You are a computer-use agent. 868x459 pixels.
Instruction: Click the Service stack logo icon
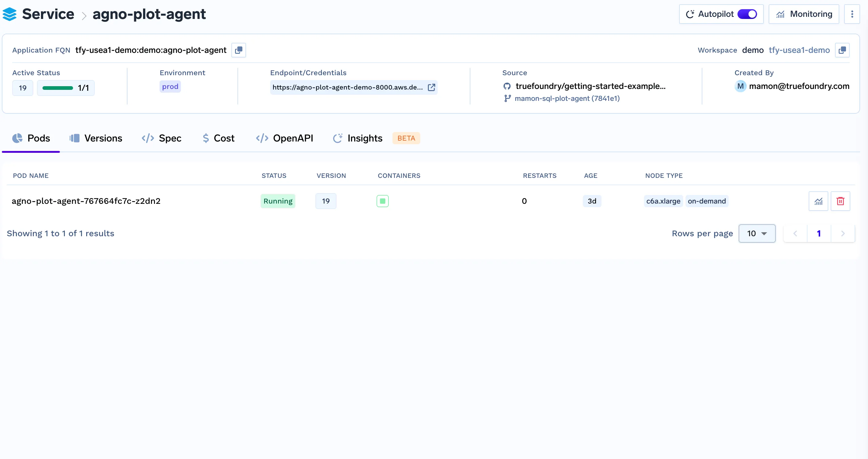9,14
